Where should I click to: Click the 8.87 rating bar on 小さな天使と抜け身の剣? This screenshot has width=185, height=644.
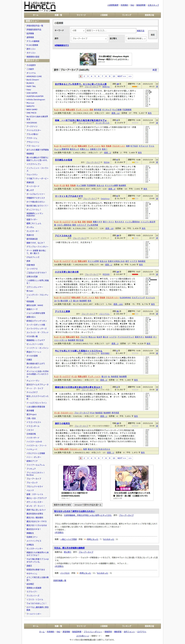click(x=135, y=274)
